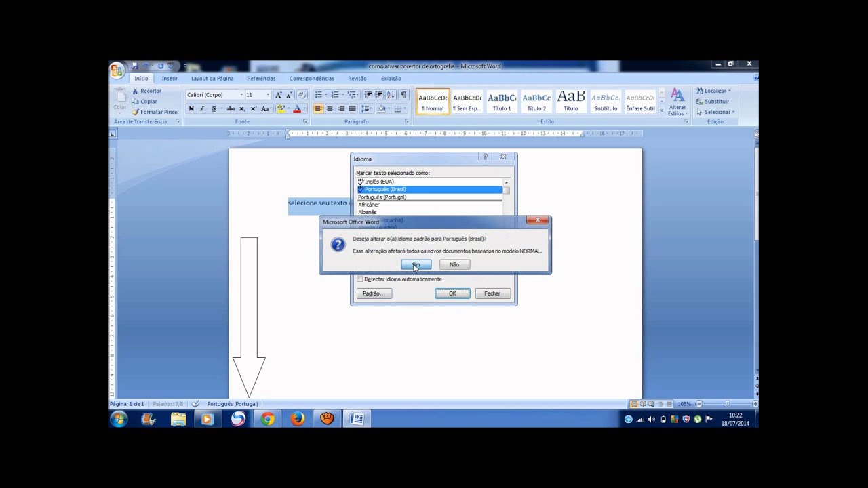The image size is (868, 488).
Task: Apply Título 1 style thumbnail
Action: coord(502,102)
